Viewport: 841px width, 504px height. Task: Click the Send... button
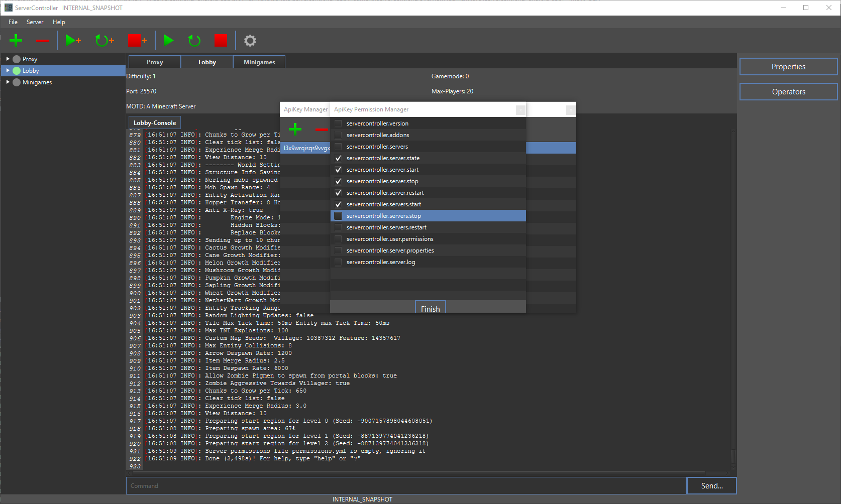click(711, 485)
